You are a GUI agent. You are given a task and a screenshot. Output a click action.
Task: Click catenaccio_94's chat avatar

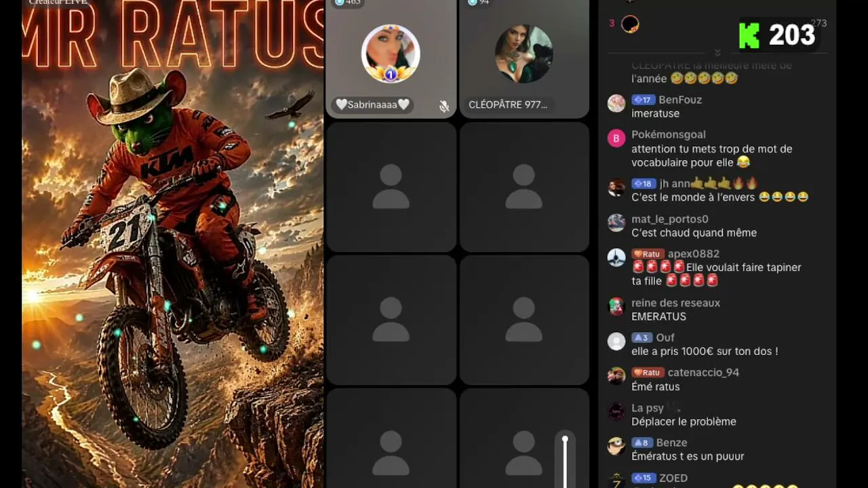(x=616, y=376)
